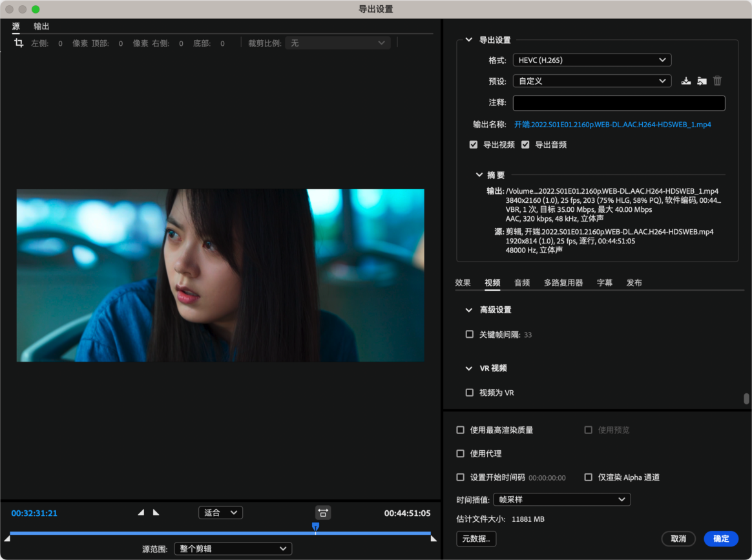
Task: Click the left in-point triangle on timeline
Action: click(x=6, y=539)
